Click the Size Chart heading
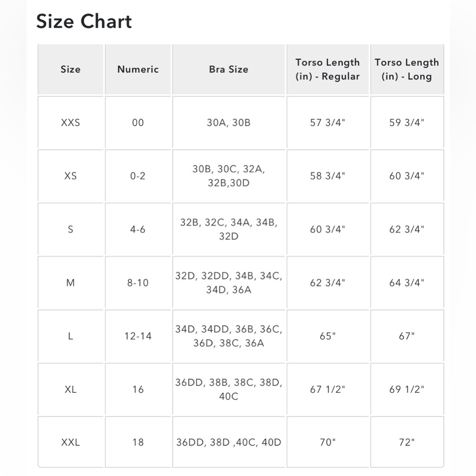Image resolution: width=476 pixels, height=476 pixels. 84,21
